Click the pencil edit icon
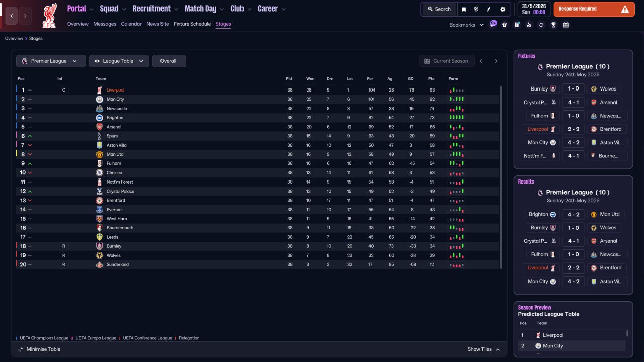Image resolution: width=644 pixels, height=362 pixels. point(488,9)
